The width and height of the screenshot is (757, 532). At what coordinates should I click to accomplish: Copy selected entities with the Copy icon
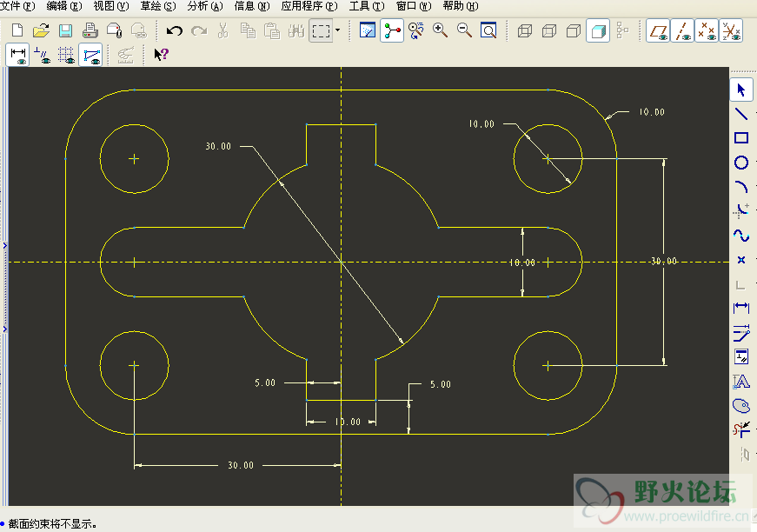248,30
